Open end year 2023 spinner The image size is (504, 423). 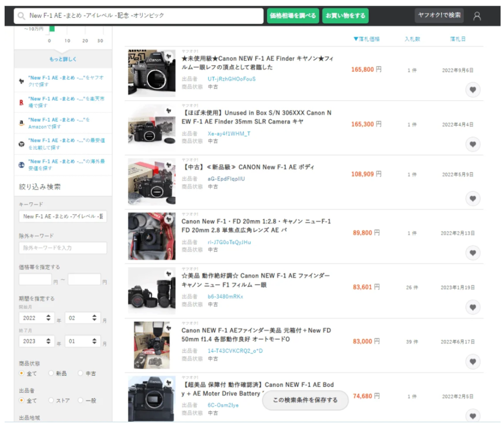click(37, 341)
